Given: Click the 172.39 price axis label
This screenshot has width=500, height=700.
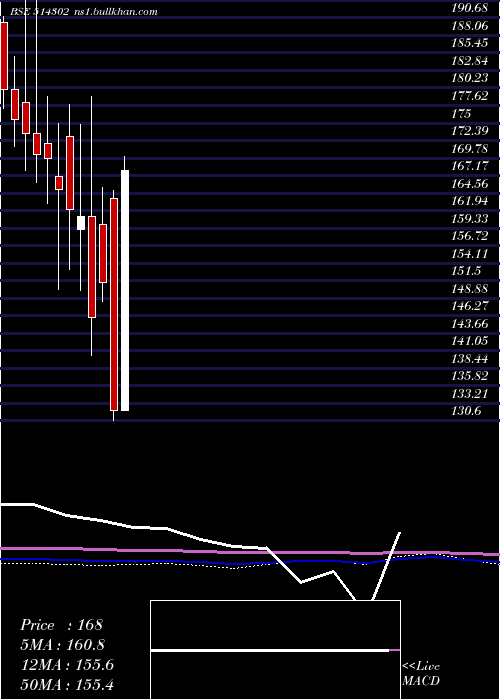Looking at the screenshot, I should [x=470, y=131].
